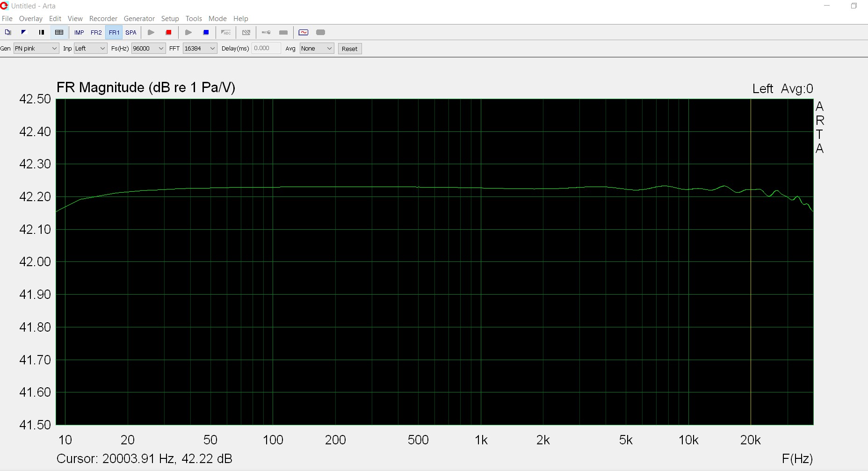Open the Gen signal type dropdown
The height and width of the screenshot is (471, 868).
pyautogui.click(x=36, y=48)
